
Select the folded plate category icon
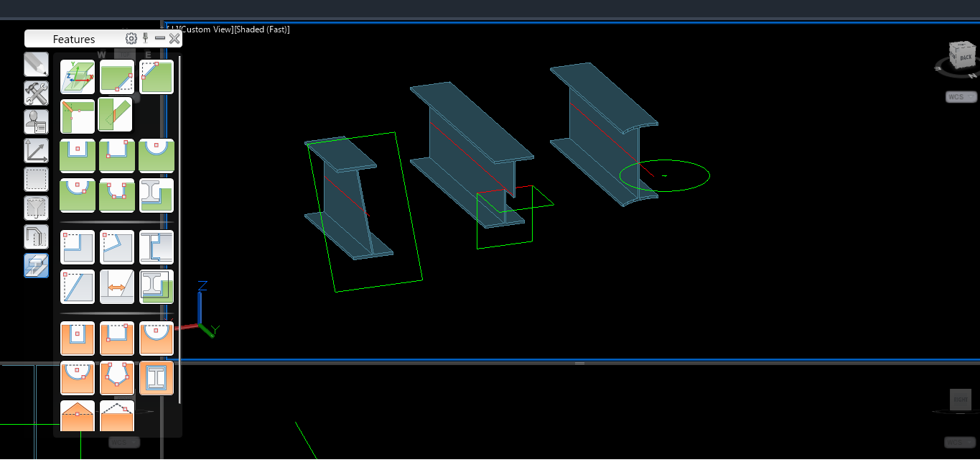click(x=36, y=236)
